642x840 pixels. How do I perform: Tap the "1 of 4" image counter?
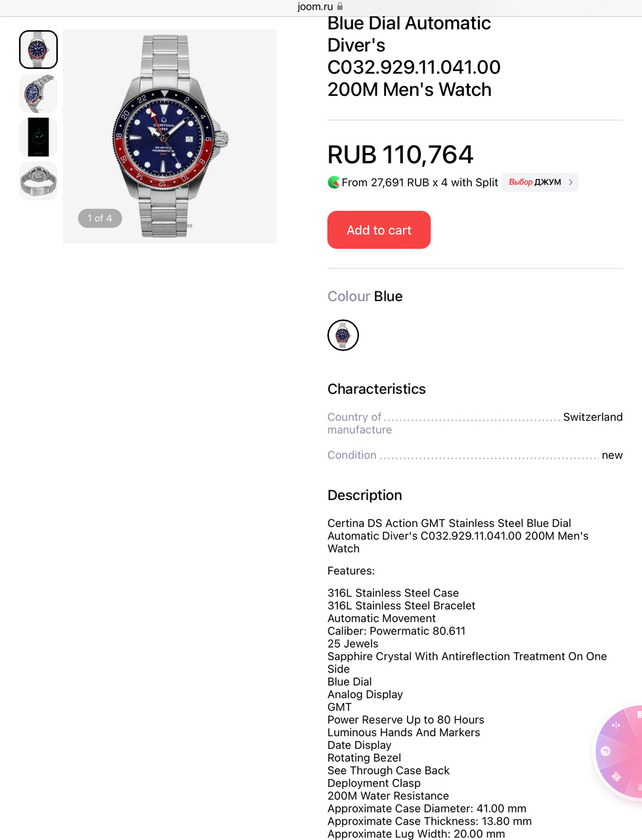point(100,219)
